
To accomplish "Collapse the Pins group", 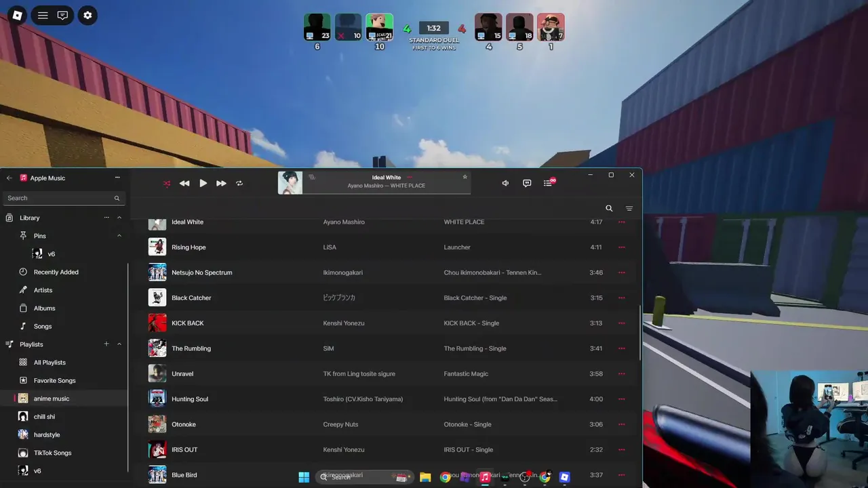I will (x=119, y=236).
